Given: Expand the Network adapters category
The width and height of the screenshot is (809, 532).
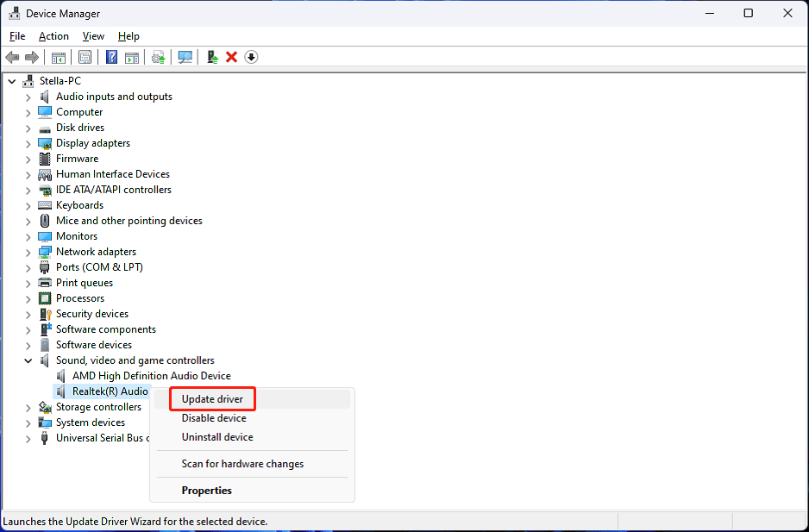Looking at the screenshot, I should [28, 251].
